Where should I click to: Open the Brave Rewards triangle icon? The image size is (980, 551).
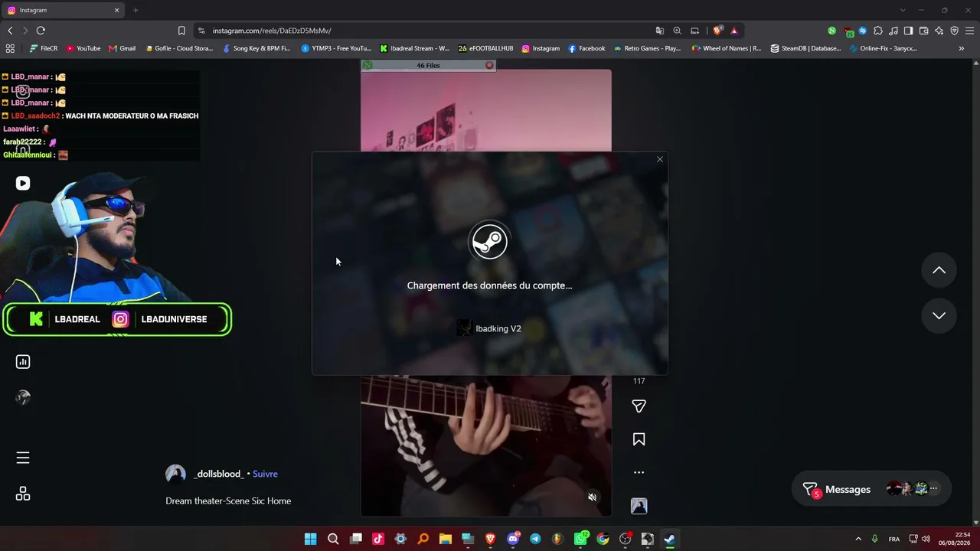tap(734, 31)
